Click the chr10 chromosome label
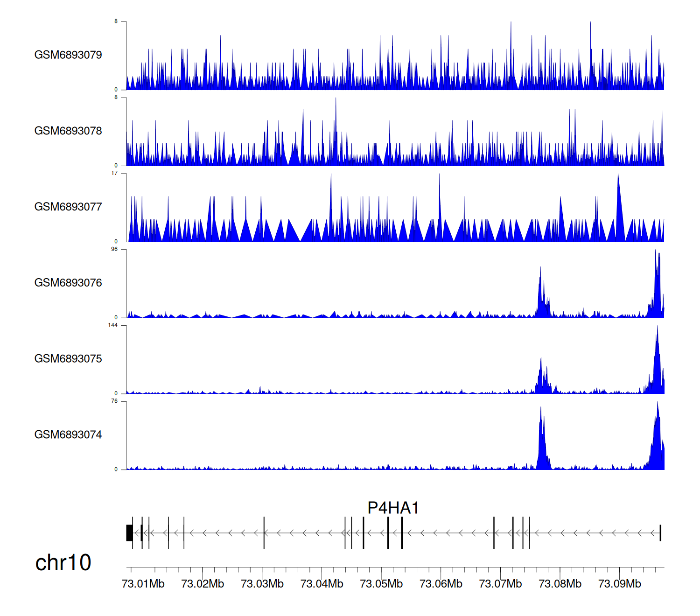700x616 pixels. pyautogui.click(x=63, y=563)
